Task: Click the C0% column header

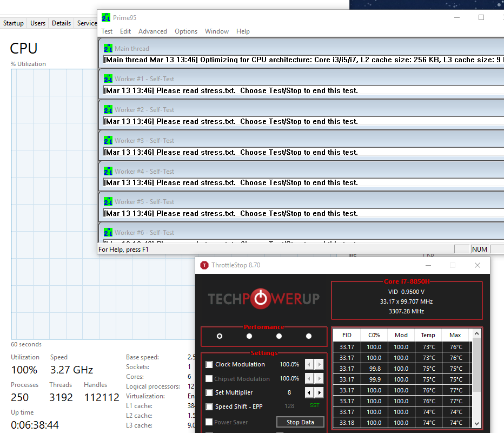Action: (x=374, y=335)
